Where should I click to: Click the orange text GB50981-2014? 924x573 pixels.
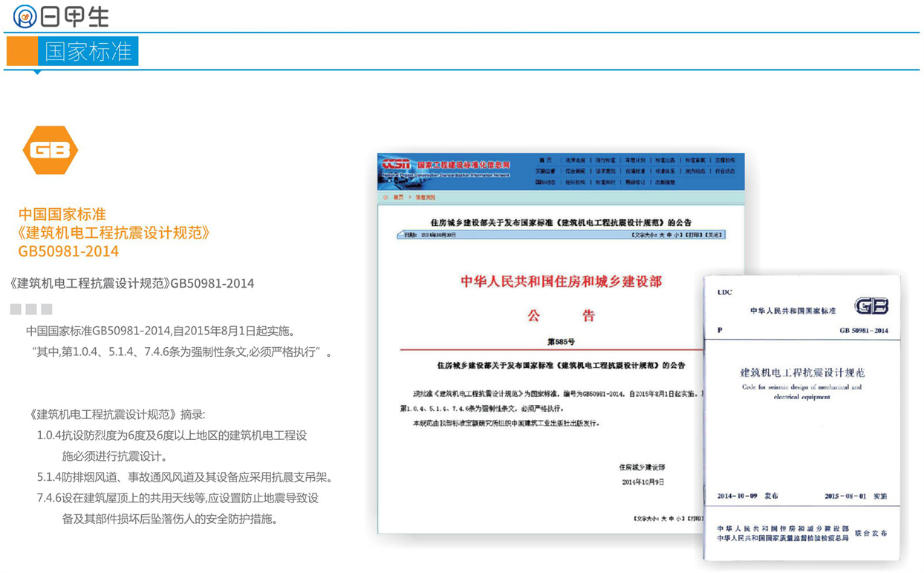pos(68,251)
